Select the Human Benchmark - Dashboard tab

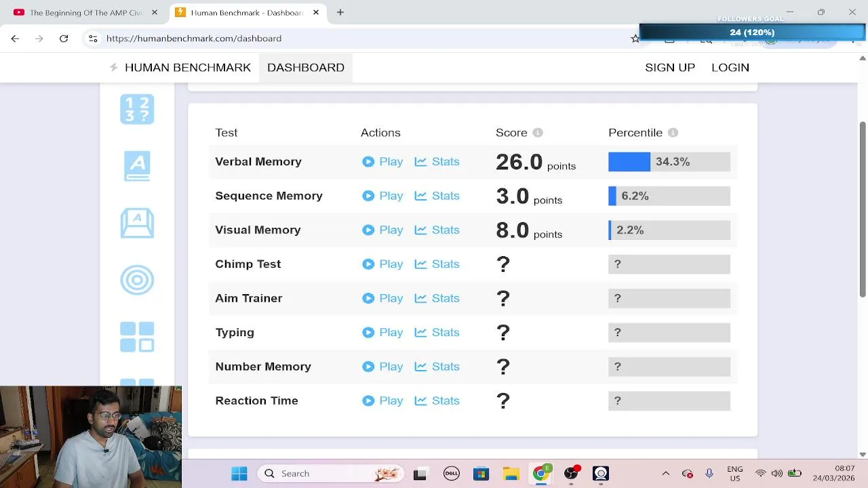(x=246, y=12)
